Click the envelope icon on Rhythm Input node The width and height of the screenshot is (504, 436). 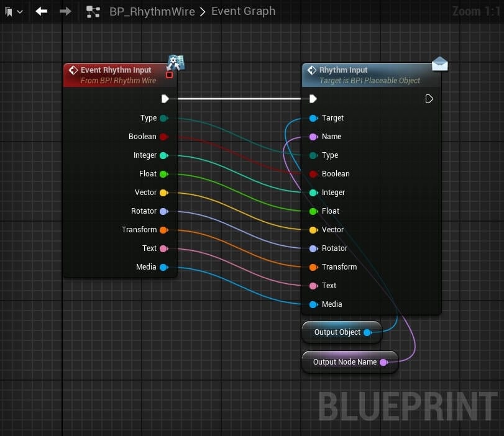click(x=440, y=63)
